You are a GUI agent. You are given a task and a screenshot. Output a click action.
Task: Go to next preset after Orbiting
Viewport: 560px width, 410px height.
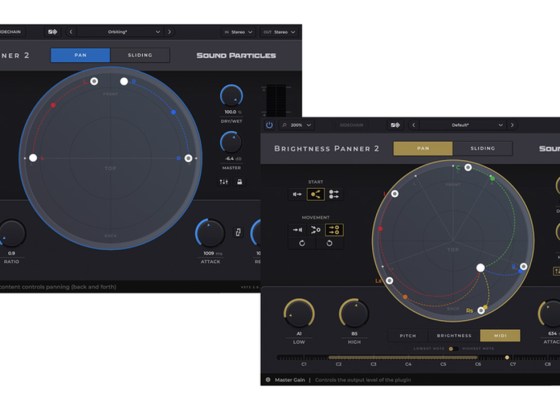pyautogui.click(x=169, y=32)
